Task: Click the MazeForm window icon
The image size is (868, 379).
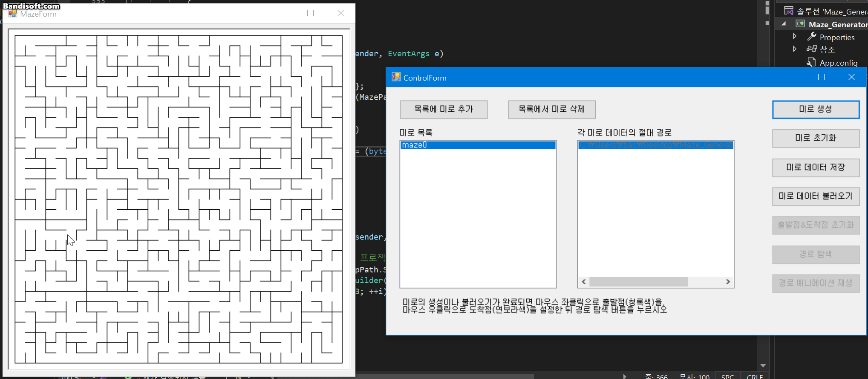Action: pos(13,14)
